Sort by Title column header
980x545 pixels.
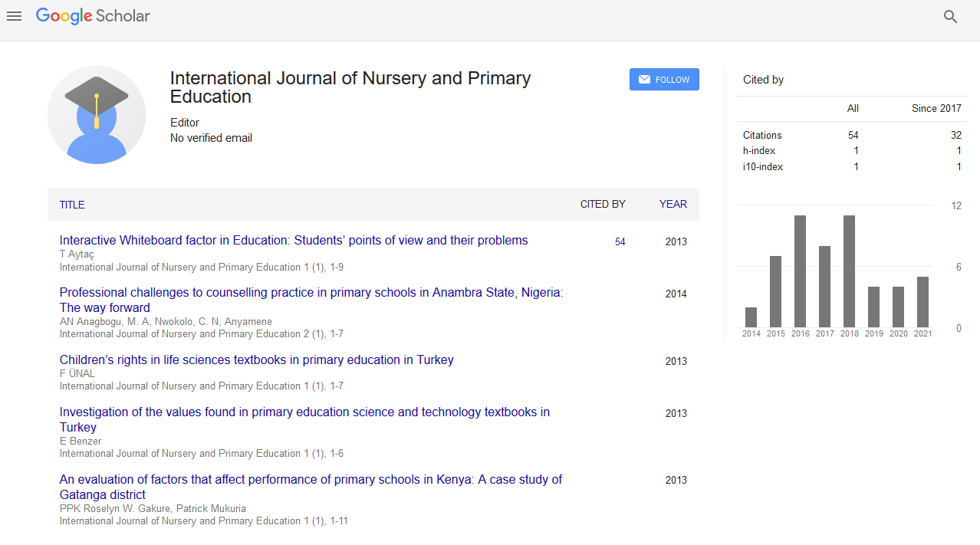point(72,205)
